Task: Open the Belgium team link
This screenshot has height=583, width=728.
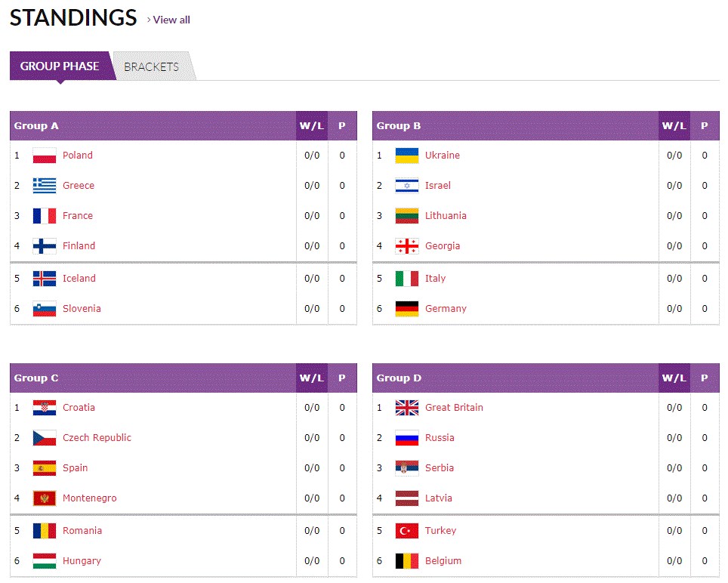Action: [443, 561]
